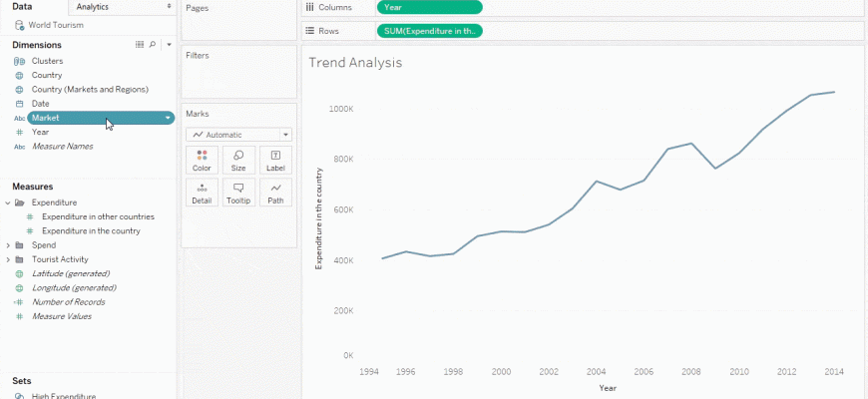Collapse the Expenditure folder
Image resolution: width=868 pixels, height=399 pixels.
tap(8, 202)
